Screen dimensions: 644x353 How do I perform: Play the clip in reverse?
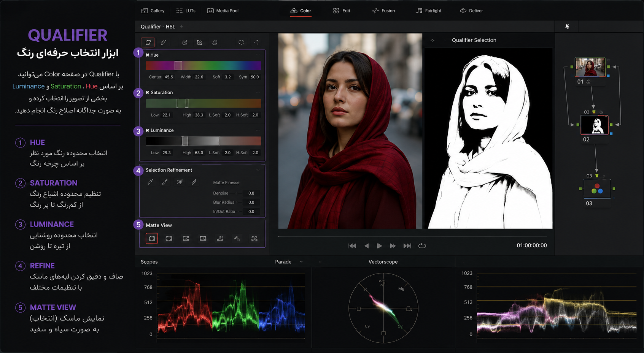366,246
